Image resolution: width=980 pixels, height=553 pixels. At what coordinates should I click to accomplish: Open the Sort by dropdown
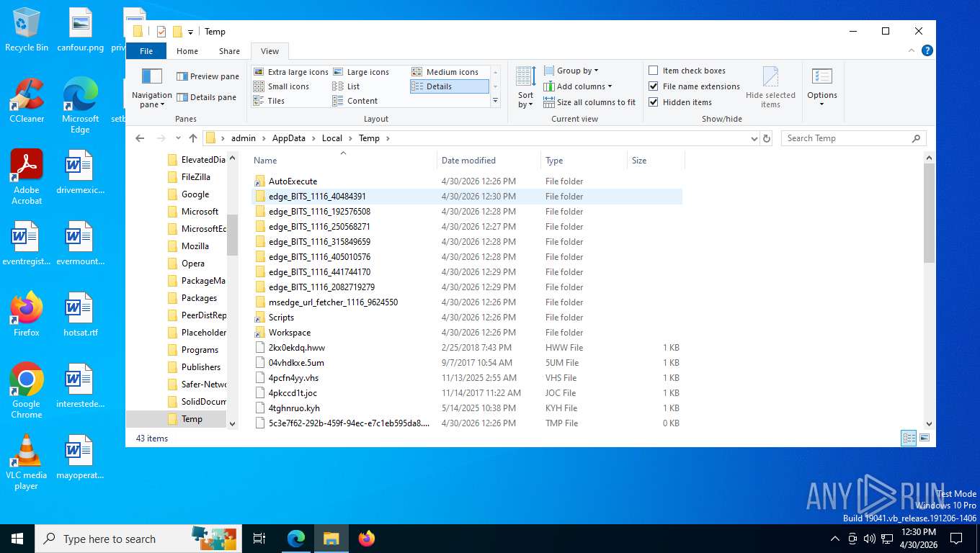(526, 88)
